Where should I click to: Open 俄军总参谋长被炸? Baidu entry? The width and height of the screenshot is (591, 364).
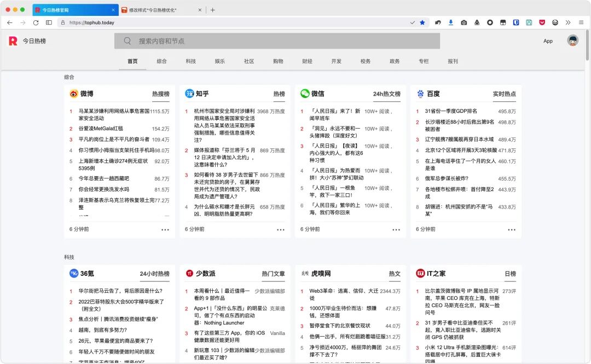click(447, 178)
